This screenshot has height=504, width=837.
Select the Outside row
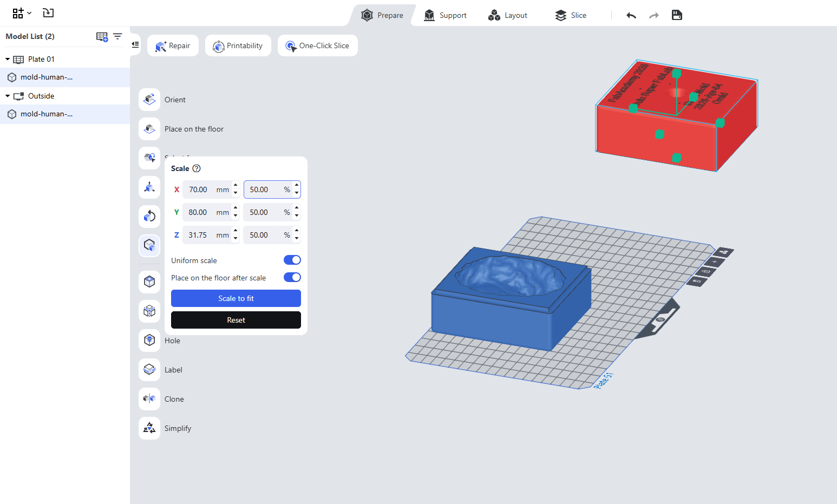pyautogui.click(x=65, y=96)
